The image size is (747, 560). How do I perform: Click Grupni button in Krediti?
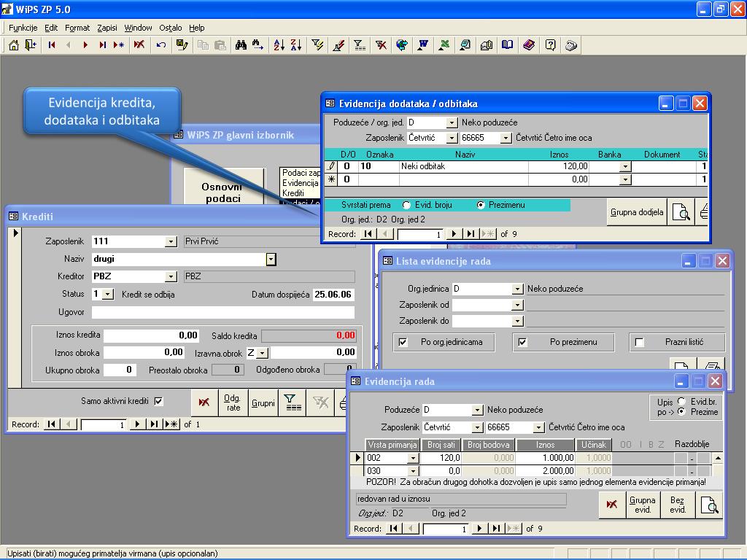point(263,402)
